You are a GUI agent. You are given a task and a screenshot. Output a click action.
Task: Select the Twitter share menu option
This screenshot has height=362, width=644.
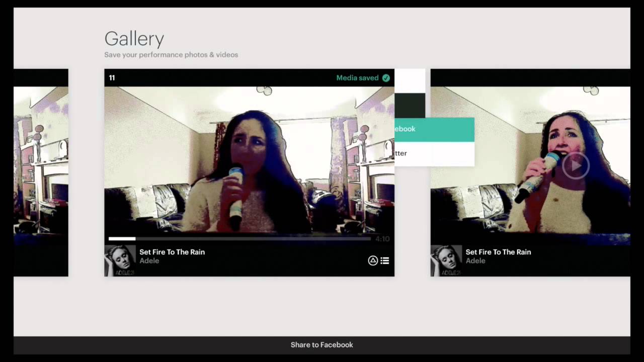[434, 153]
